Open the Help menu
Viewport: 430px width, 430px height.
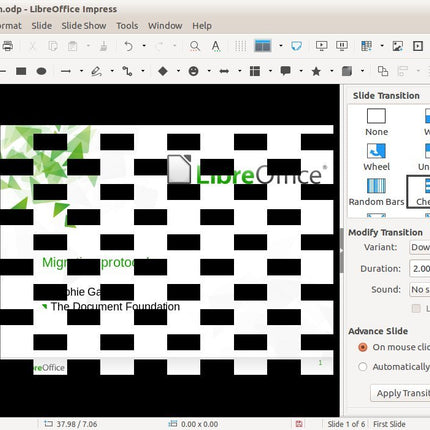pos(202,26)
